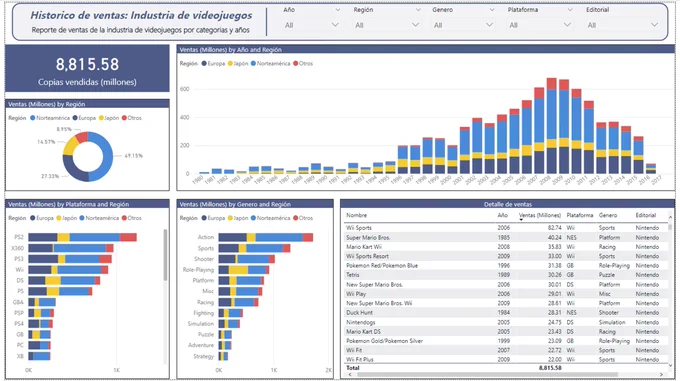Click the 49.15% donut chart label

(133, 156)
